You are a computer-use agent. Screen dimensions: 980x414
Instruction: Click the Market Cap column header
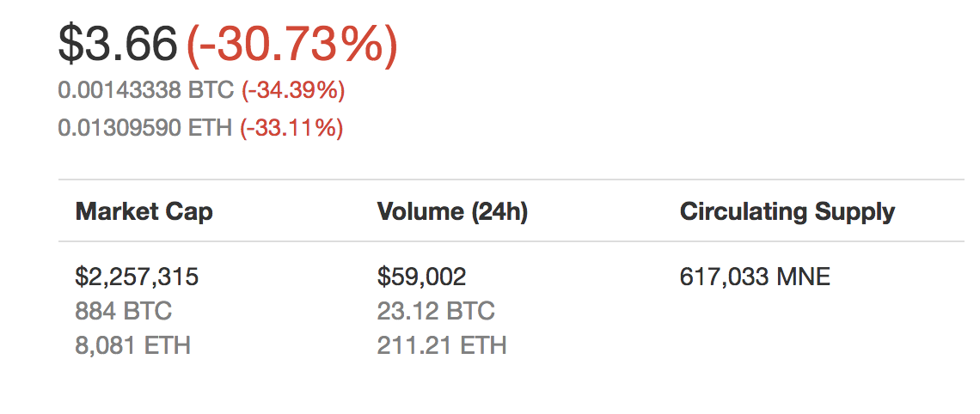[x=144, y=212]
